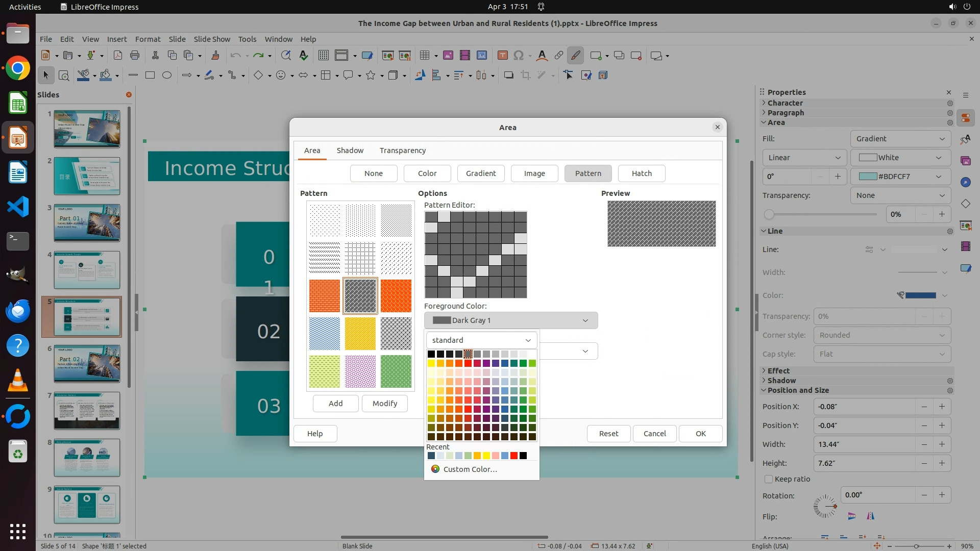Click the Modify pattern button
The image size is (980, 551).
click(x=384, y=404)
